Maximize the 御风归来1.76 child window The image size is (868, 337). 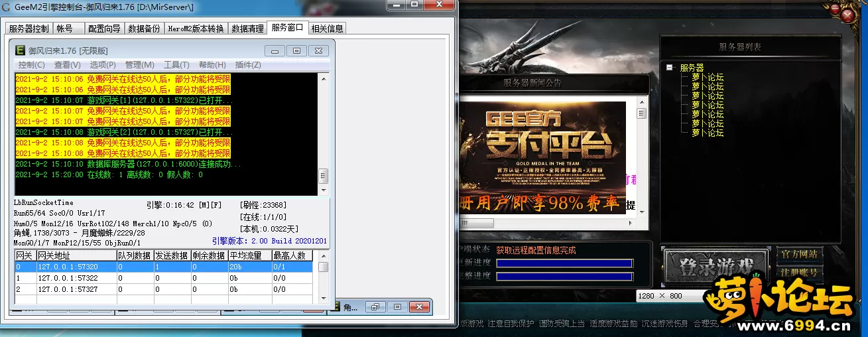[x=296, y=50]
